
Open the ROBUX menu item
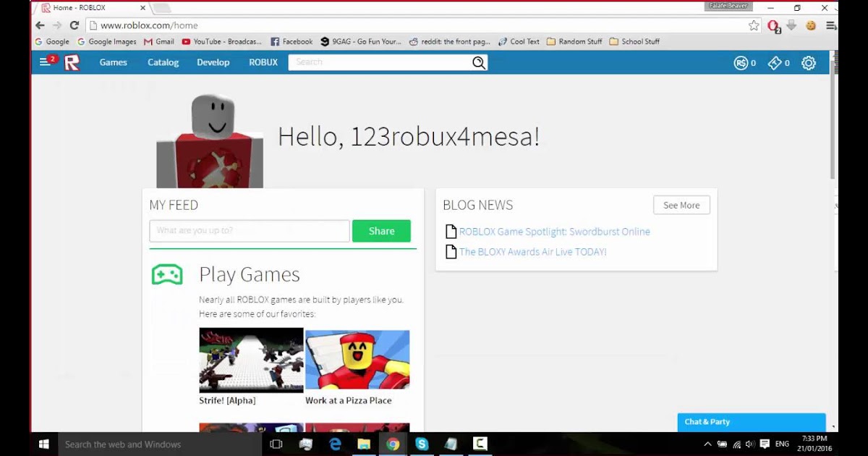(x=263, y=63)
